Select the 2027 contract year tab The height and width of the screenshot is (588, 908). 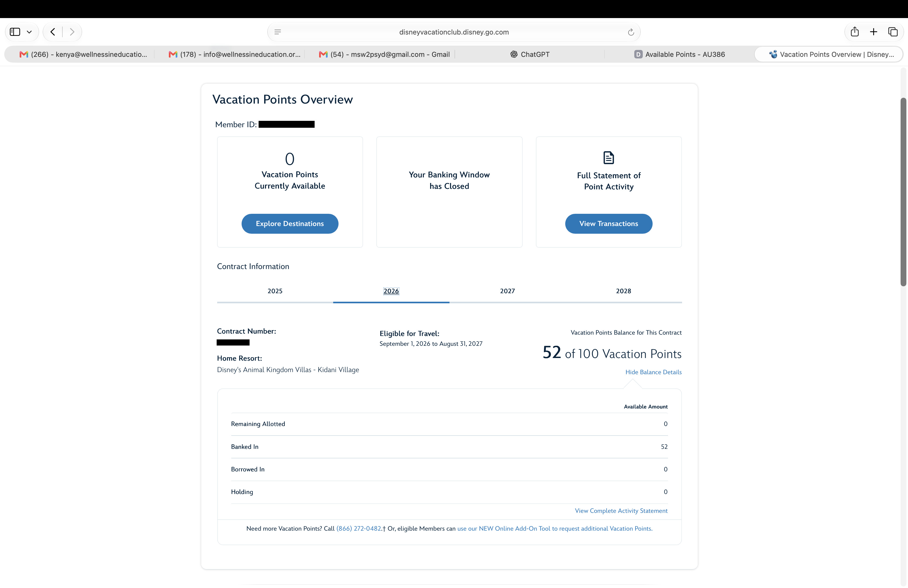tap(507, 291)
